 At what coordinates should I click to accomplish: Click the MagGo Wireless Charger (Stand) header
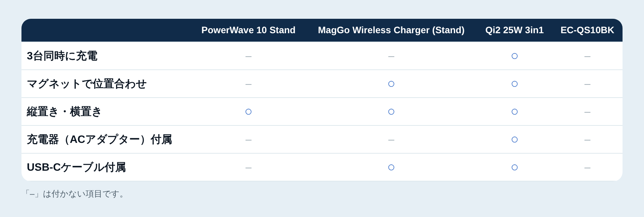coord(391,30)
